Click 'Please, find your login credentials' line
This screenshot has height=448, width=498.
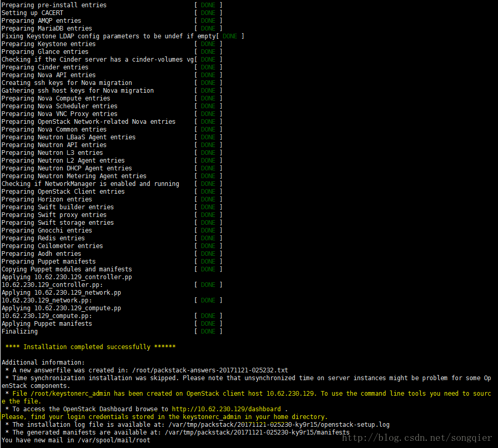pos(164,417)
